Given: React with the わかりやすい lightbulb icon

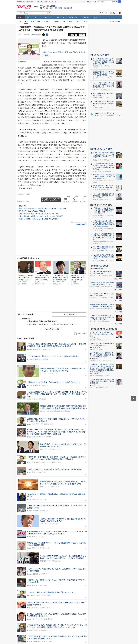Looking at the screenshot, I should tap(74, 199).
